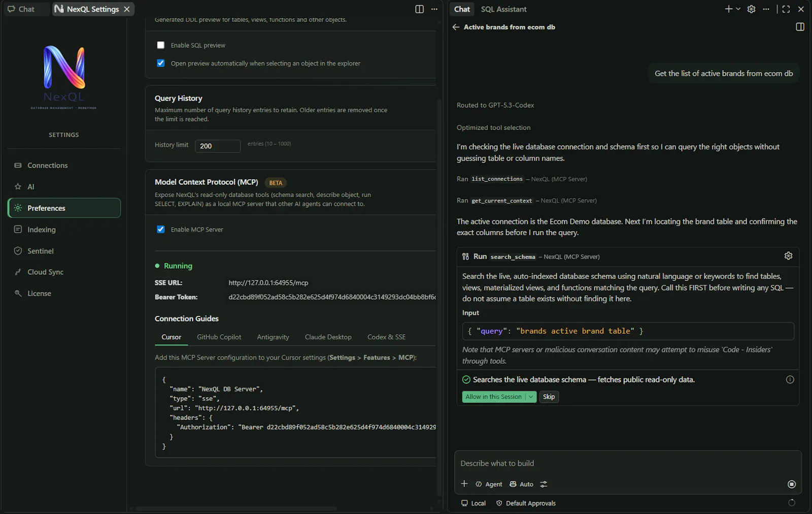Image resolution: width=812 pixels, height=514 pixels.
Task: Open the editor more actions ellipsis
Action: (x=434, y=9)
